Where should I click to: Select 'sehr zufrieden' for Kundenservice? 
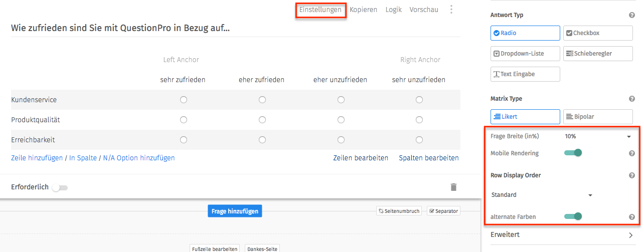click(184, 100)
